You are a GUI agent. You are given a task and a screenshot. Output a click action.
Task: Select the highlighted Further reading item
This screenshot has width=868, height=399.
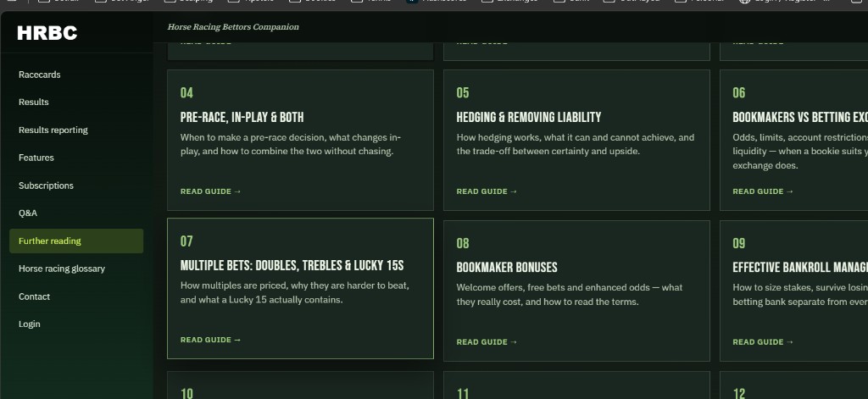point(76,241)
